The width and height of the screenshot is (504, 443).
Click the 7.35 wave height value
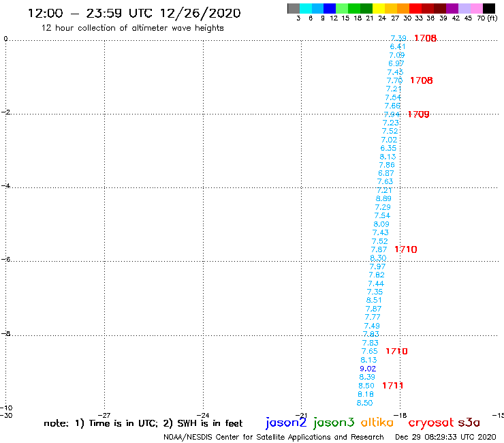pyautogui.click(x=375, y=292)
